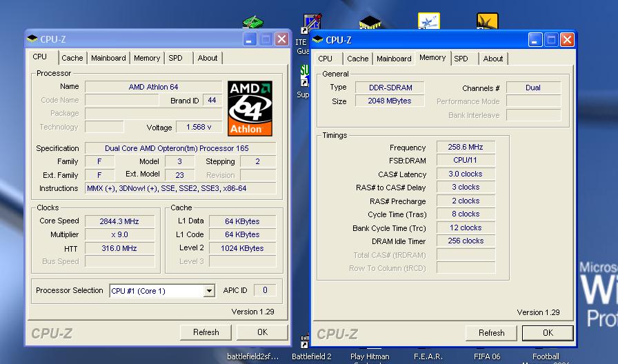Click the Core Speed value 2844.3 MHz
The height and width of the screenshot is (364, 618).
coord(119,221)
